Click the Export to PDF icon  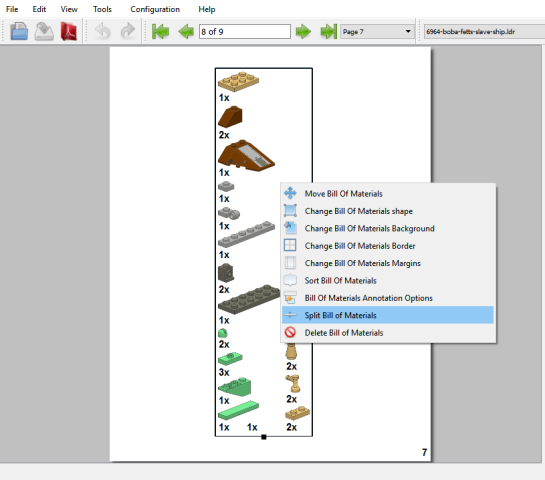coord(69,31)
